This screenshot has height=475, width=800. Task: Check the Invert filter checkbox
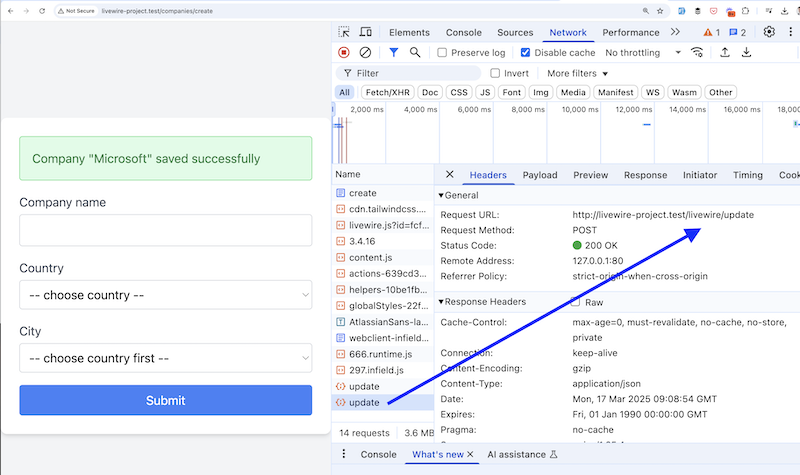[x=495, y=73]
